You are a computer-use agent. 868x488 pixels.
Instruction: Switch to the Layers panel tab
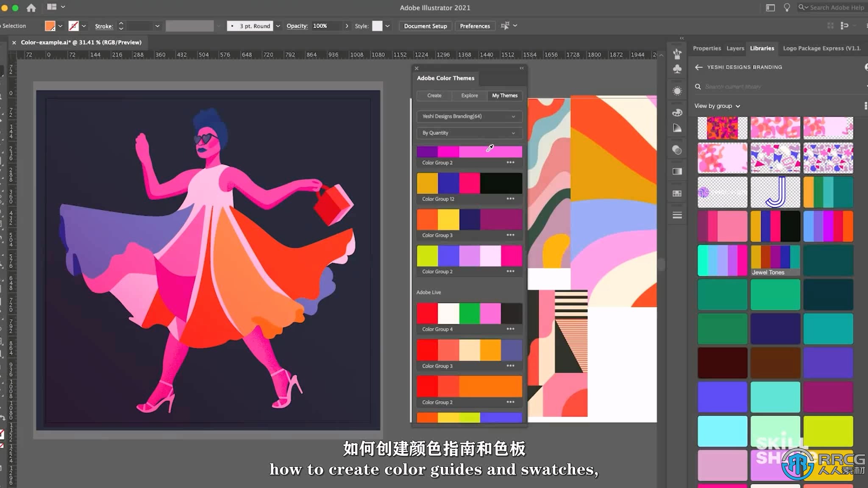click(735, 48)
